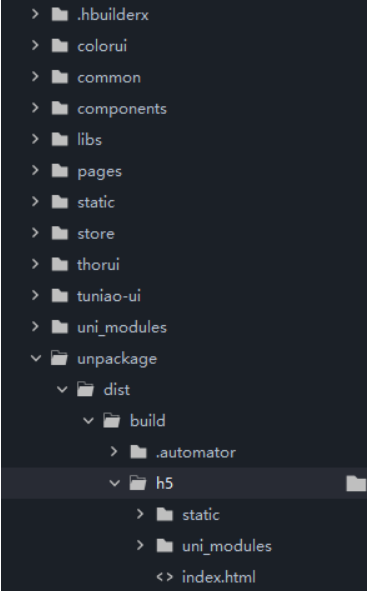This screenshot has height=591, width=367.
Task: Open the index.html file
Action: [219, 577]
